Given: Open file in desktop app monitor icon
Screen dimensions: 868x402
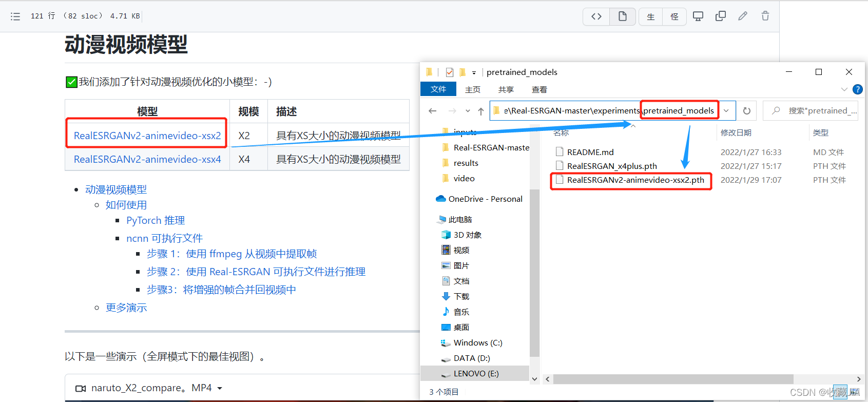Looking at the screenshot, I should (x=698, y=16).
